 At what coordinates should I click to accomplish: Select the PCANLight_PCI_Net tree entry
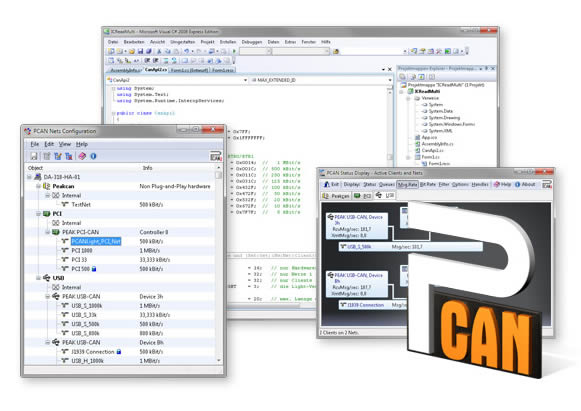(96, 242)
